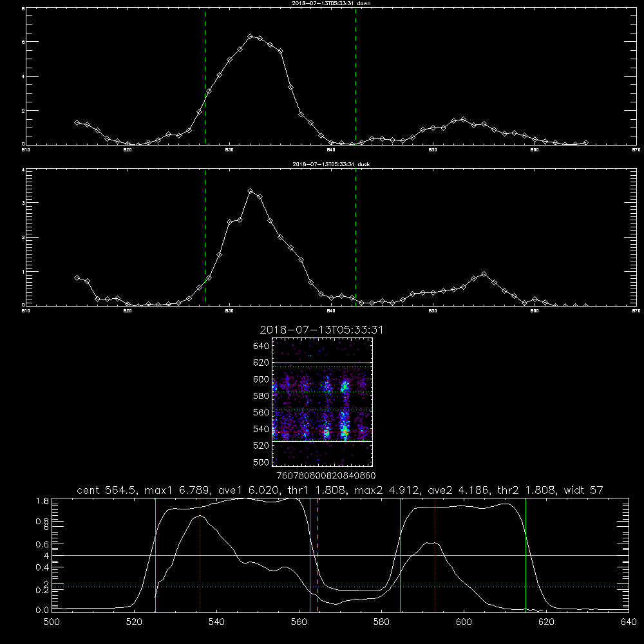Click 'widt 57' in bottom plot title
This screenshot has height=644, width=644.
pyautogui.click(x=583, y=490)
